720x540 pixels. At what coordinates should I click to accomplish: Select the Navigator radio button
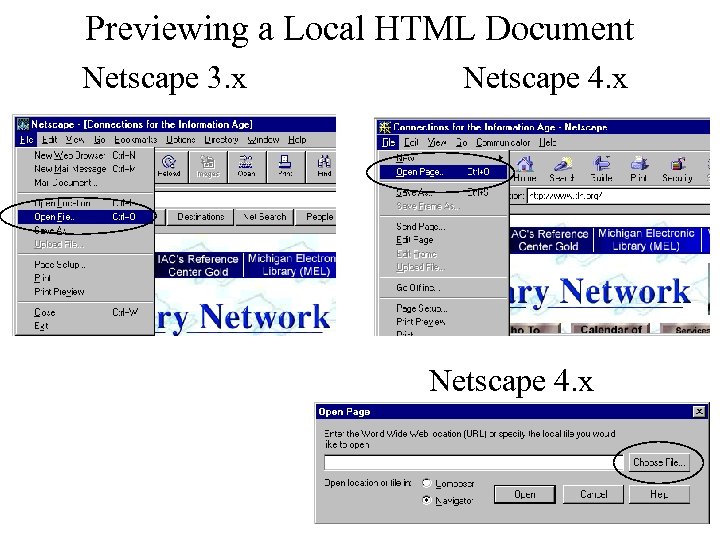(427, 500)
